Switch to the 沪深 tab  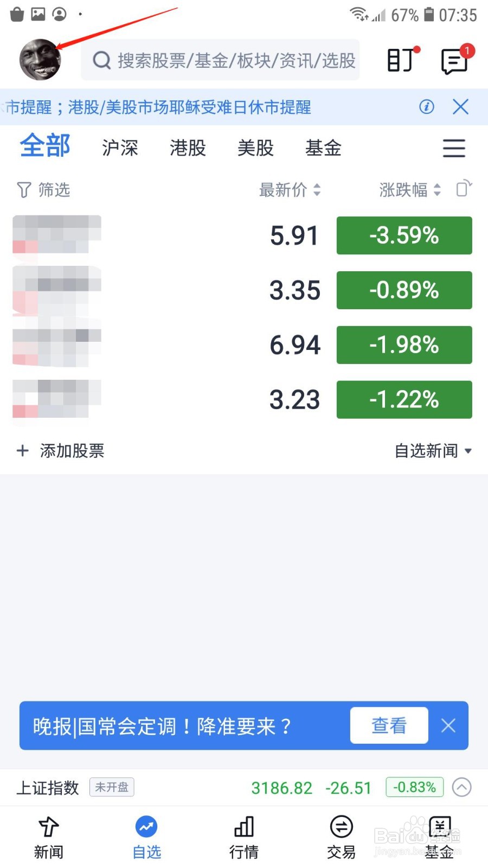click(120, 148)
